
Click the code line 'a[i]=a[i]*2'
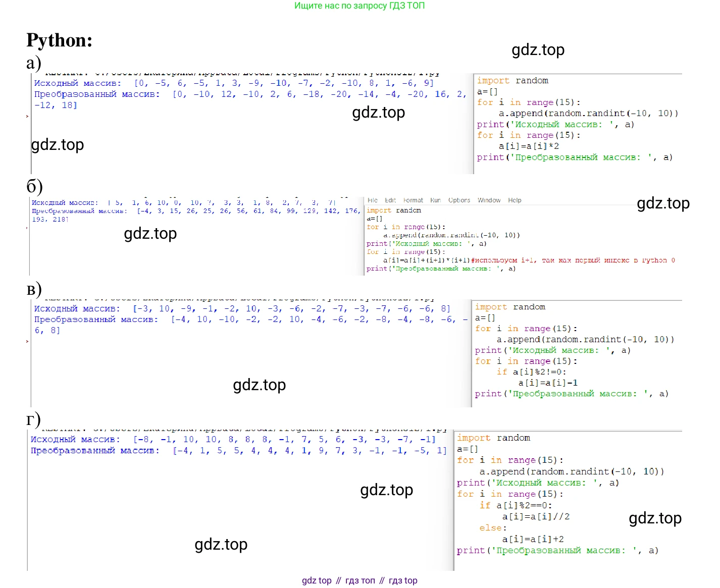pyautogui.click(x=529, y=146)
